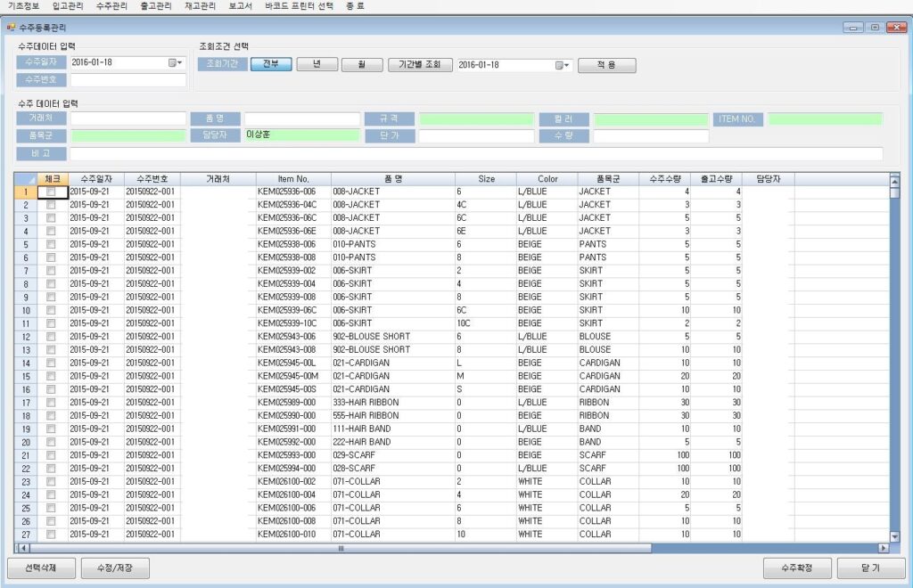Click the 수주확정 button

coord(799,568)
